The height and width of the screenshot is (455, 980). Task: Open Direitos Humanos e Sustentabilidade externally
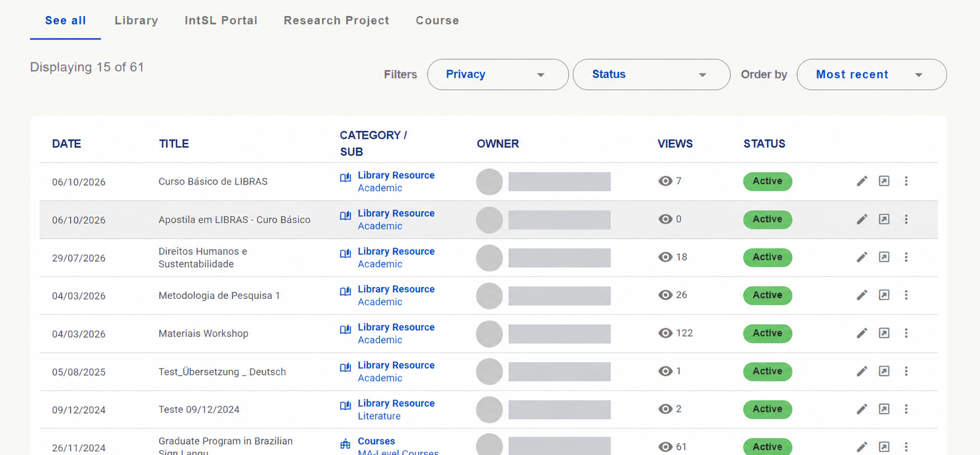pos(884,257)
